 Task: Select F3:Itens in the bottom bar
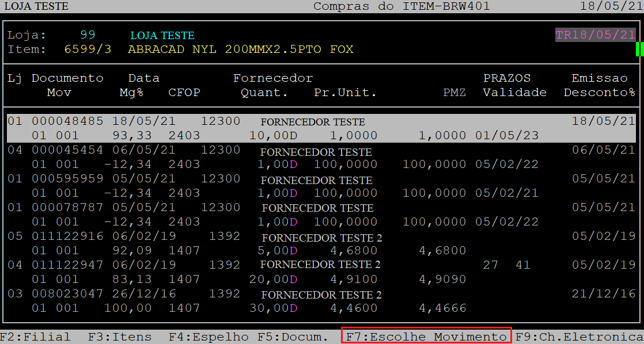point(119,337)
